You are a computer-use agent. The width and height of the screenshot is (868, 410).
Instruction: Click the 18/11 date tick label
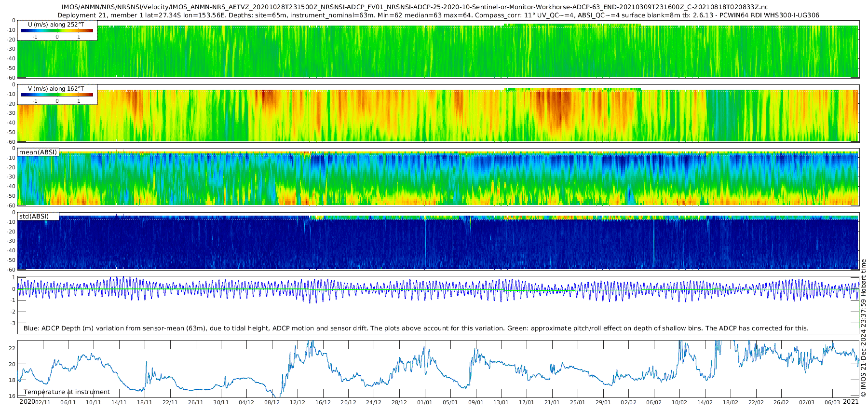coord(144,403)
